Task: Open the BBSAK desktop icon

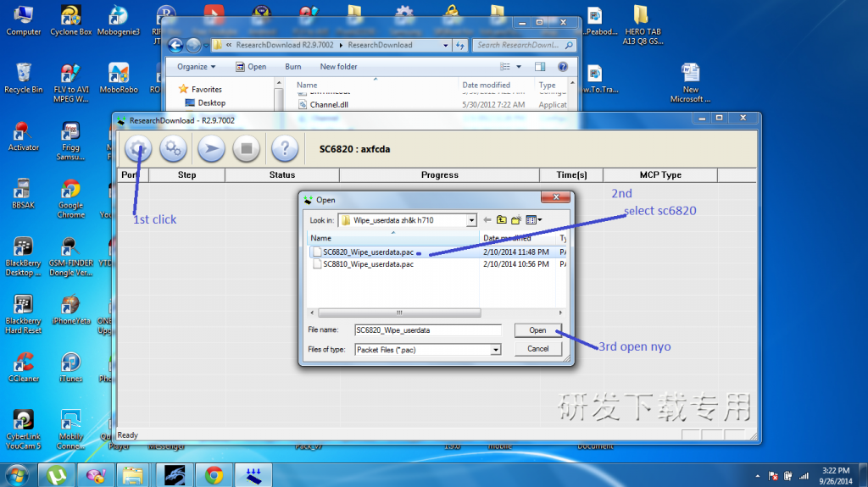Action: coord(23,194)
